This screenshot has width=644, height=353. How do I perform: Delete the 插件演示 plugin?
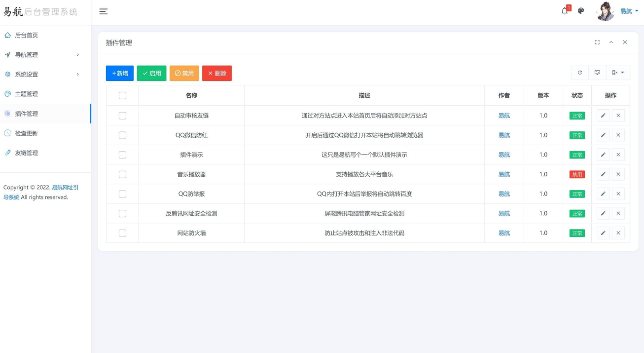(x=618, y=155)
